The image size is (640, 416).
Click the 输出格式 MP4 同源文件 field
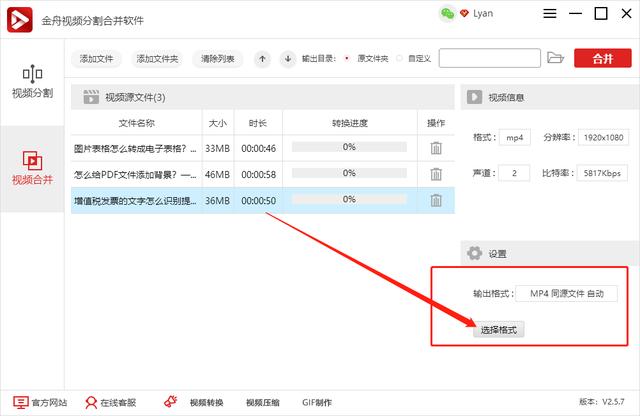click(567, 294)
